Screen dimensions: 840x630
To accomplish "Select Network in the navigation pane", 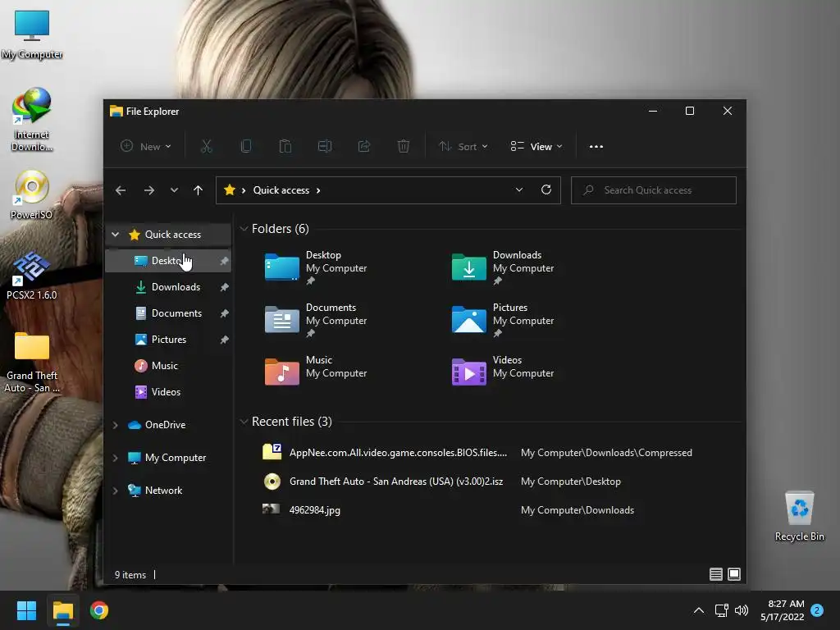I will [x=168, y=491].
